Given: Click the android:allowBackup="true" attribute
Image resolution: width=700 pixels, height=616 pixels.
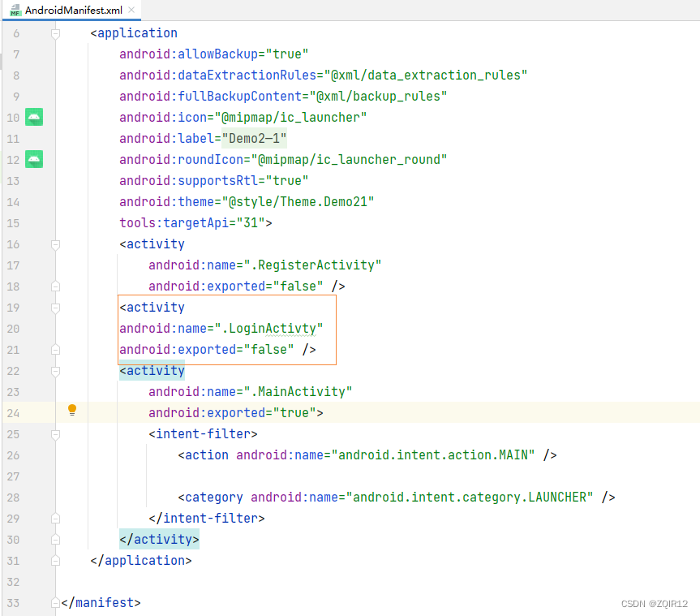Looking at the screenshot, I should point(214,54).
